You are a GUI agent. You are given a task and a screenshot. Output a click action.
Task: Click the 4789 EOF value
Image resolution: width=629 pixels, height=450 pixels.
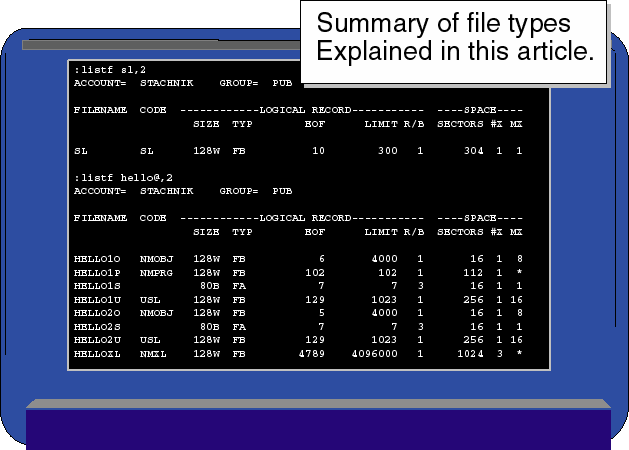click(x=314, y=353)
